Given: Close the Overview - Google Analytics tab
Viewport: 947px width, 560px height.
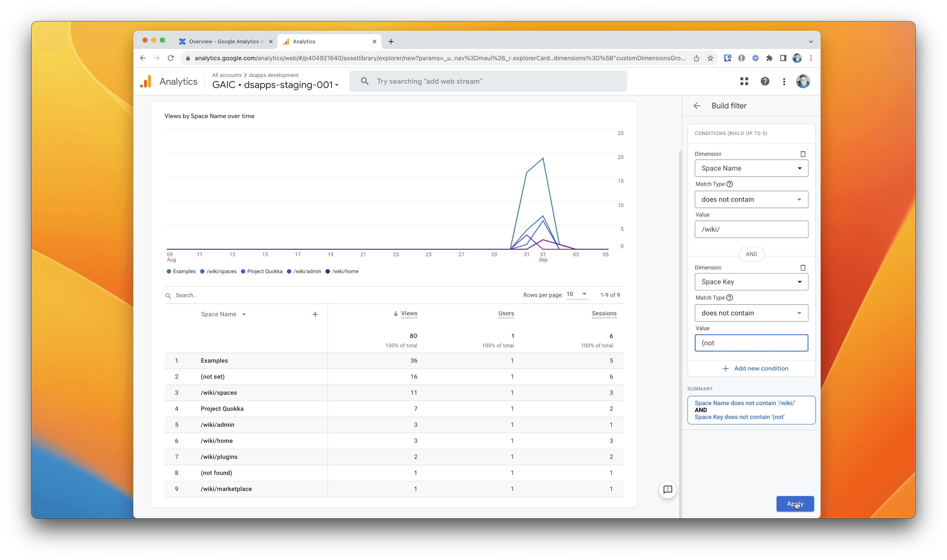Looking at the screenshot, I should (271, 41).
